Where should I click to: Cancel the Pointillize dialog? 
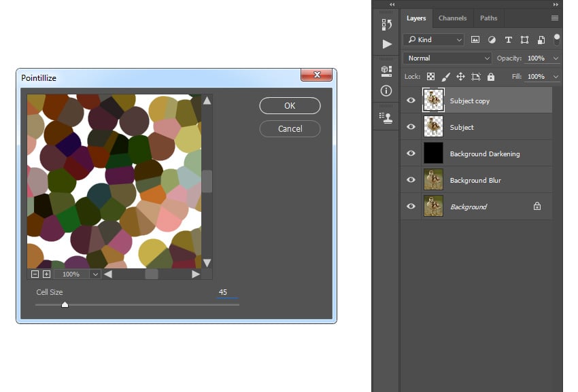tap(290, 128)
